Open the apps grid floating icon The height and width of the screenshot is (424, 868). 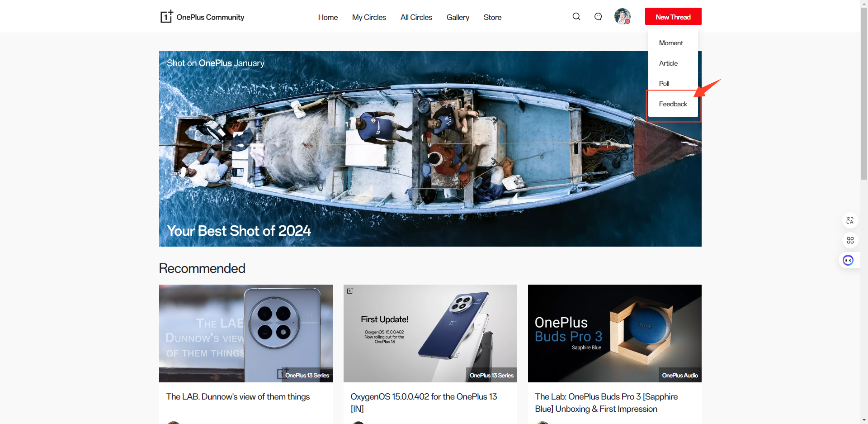850,240
